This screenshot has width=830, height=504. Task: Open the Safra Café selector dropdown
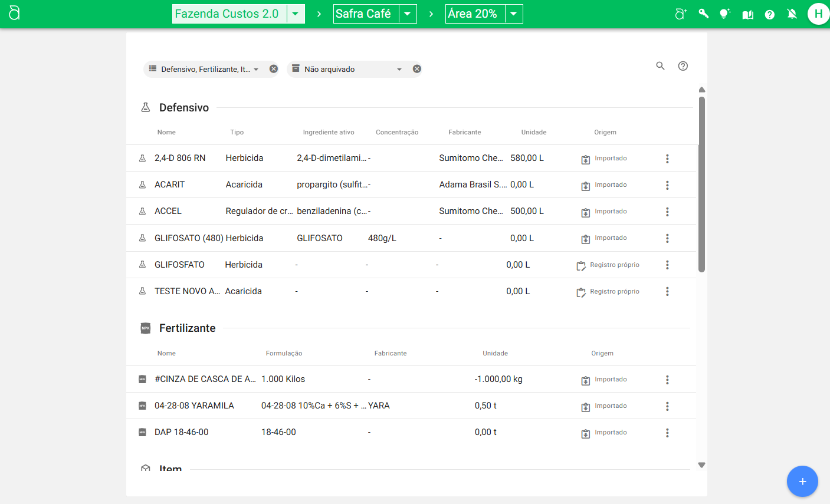(x=408, y=14)
